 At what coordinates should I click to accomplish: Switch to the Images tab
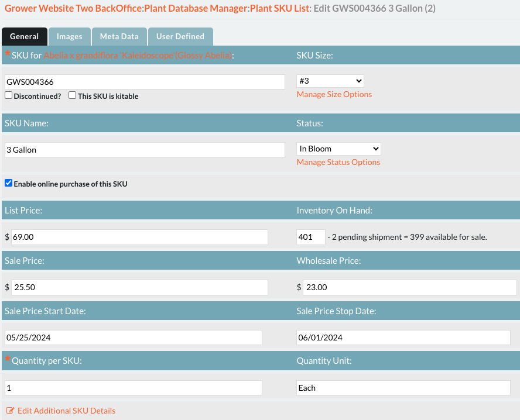click(69, 36)
